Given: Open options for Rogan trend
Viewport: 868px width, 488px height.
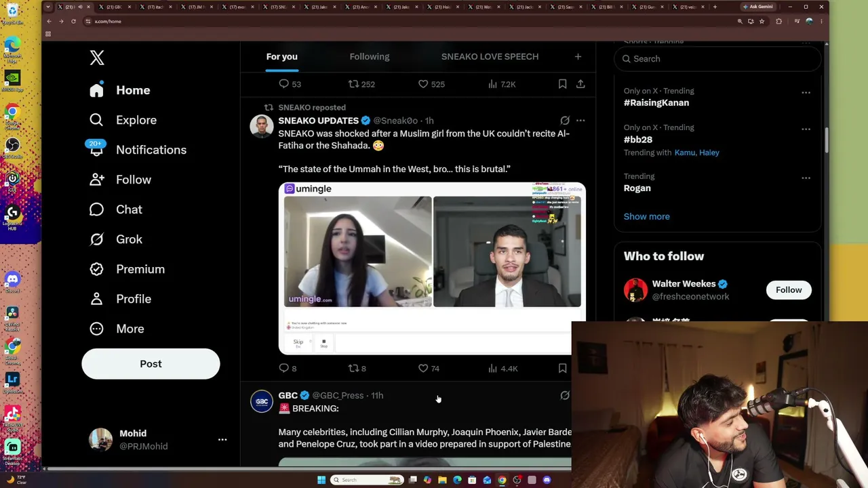Looking at the screenshot, I should 806,178.
